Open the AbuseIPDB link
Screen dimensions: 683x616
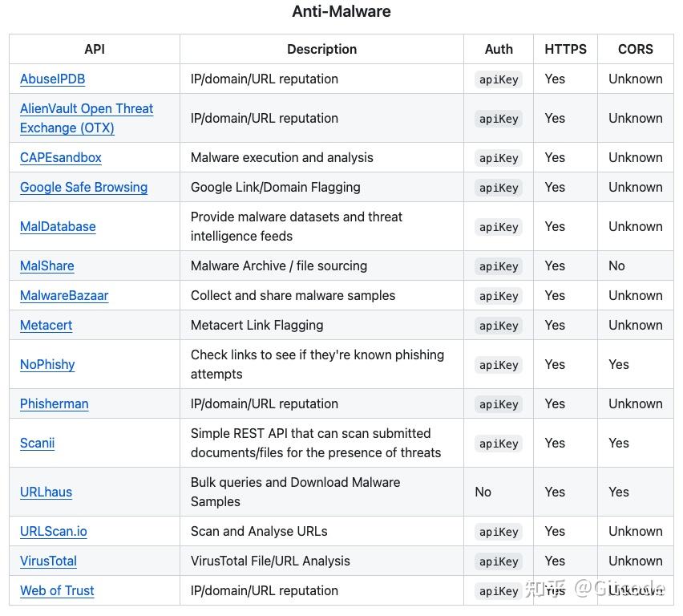pyautogui.click(x=52, y=79)
